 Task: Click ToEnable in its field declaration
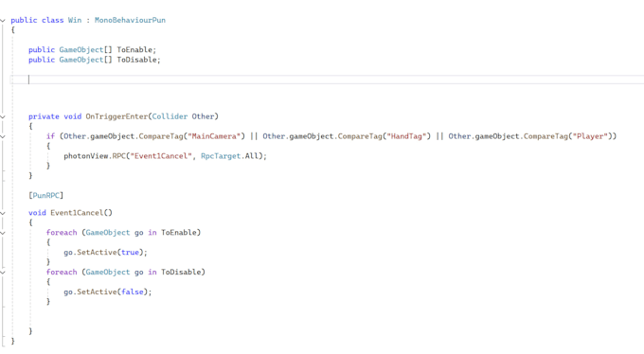[x=134, y=49]
